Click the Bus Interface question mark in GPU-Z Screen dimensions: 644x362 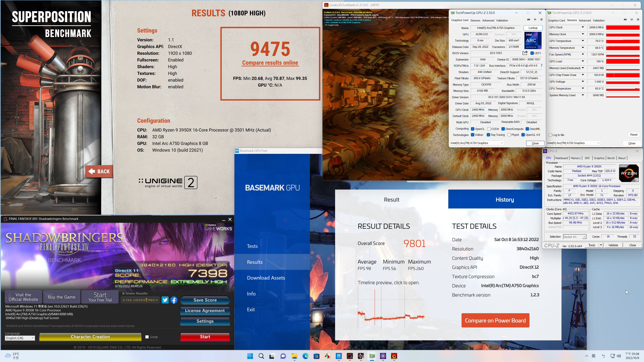coord(542,66)
